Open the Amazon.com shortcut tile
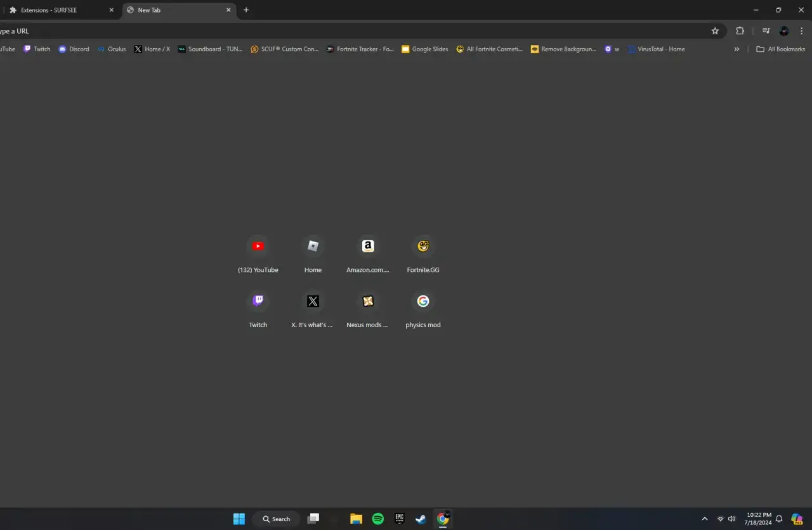Screen dimensions: 812x530 pyautogui.click(x=368, y=246)
